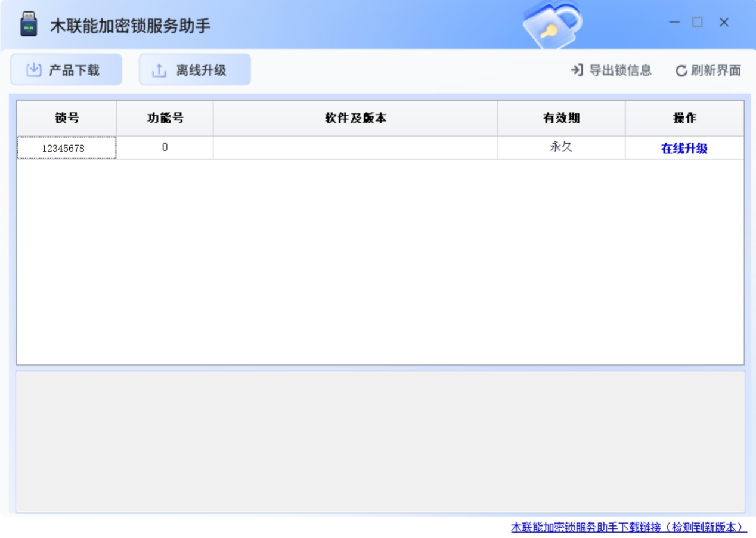Click the 功能号 column header
The width and height of the screenshot is (756, 538).
click(x=165, y=118)
